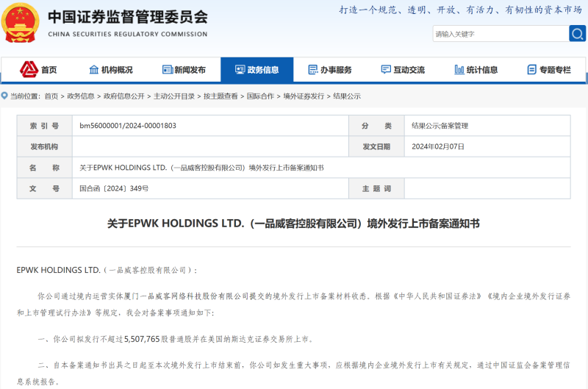Click the index number bm56000001/2024-00001803

pyautogui.click(x=128, y=126)
